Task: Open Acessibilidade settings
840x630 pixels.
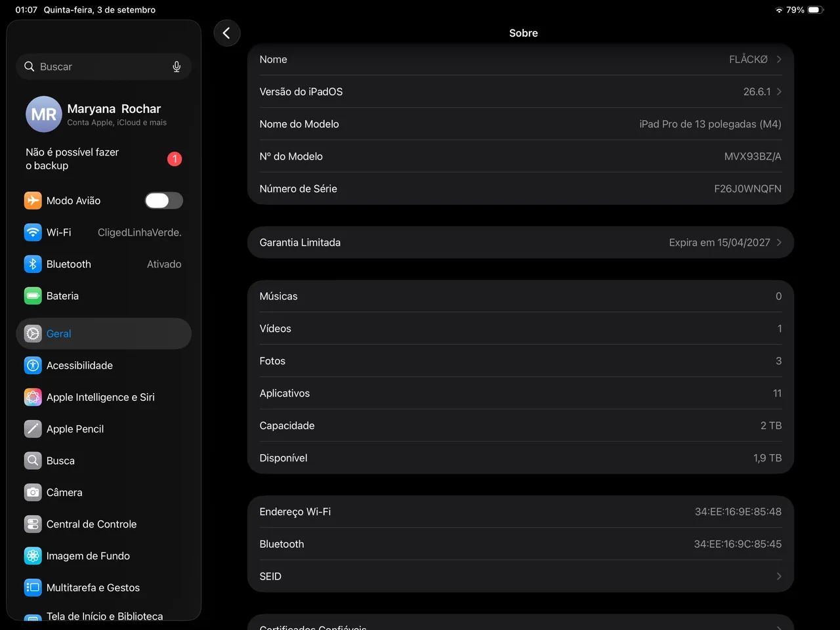Action: pyautogui.click(x=104, y=366)
